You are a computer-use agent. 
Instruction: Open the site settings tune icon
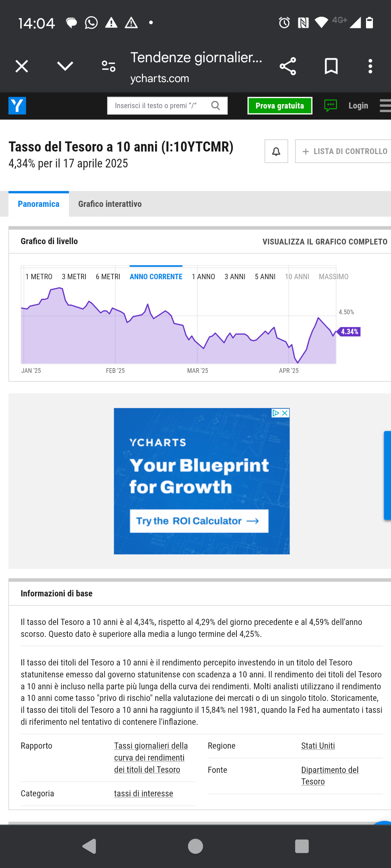pos(109,66)
